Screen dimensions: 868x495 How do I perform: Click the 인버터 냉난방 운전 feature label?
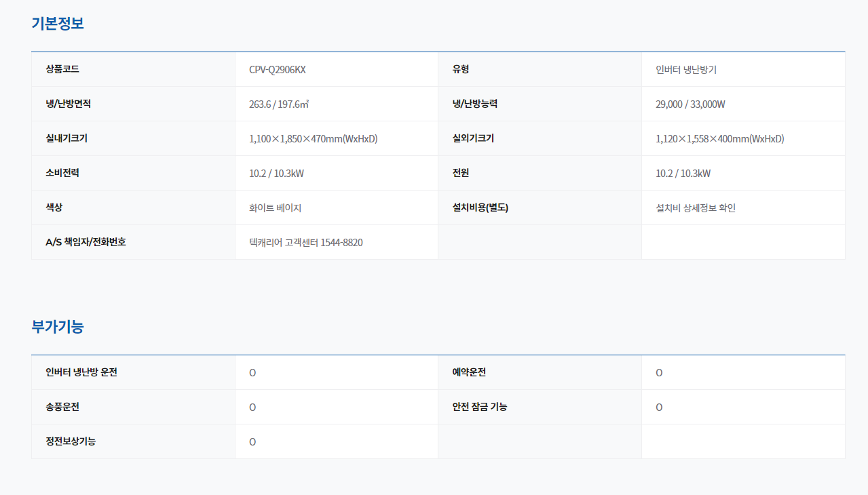(x=81, y=372)
